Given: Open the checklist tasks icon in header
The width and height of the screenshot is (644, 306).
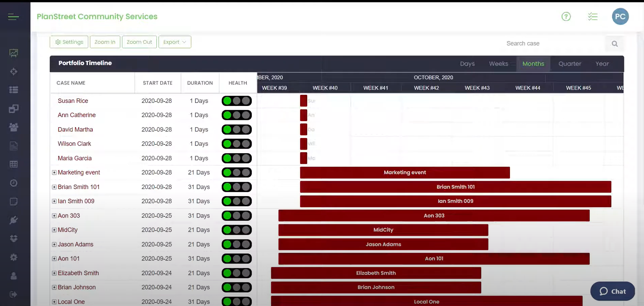Looking at the screenshot, I should pos(593,17).
